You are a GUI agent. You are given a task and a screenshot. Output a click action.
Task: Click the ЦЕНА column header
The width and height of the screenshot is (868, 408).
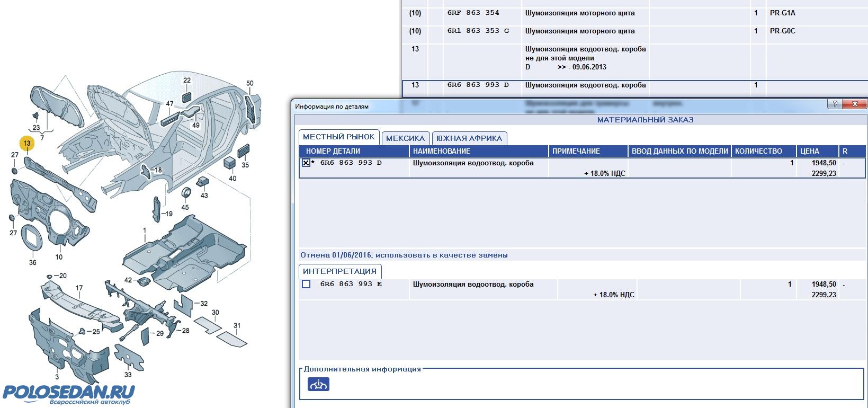[809, 151]
